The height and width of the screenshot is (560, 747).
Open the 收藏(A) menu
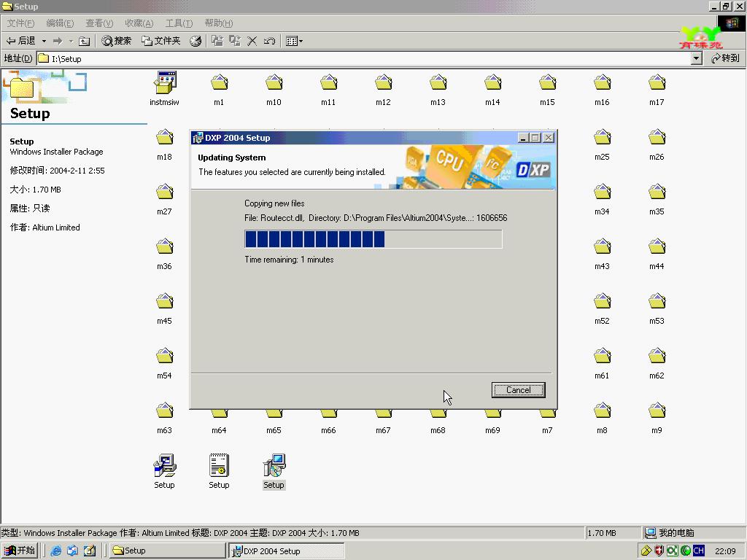139,23
